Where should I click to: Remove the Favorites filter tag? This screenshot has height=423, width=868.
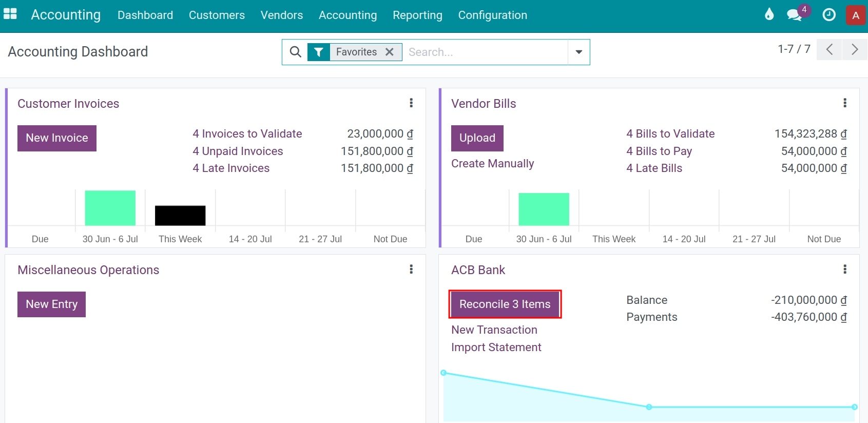point(390,52)
